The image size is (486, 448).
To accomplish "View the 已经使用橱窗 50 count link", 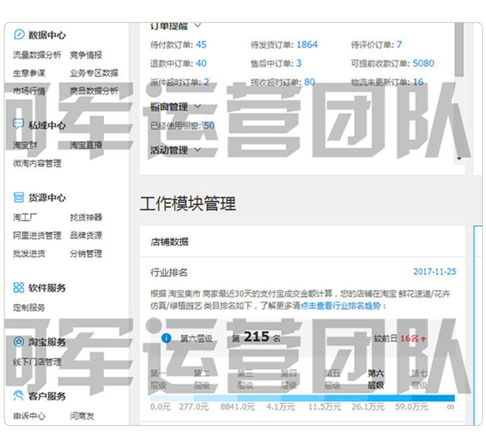I will 209,126.
